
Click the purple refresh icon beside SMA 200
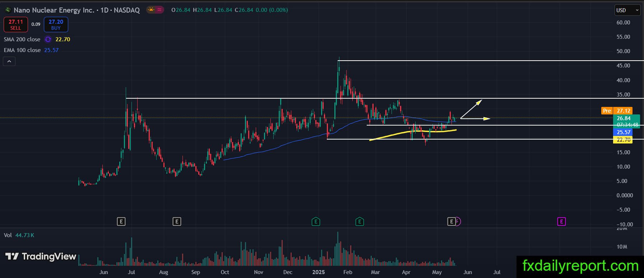48,39
